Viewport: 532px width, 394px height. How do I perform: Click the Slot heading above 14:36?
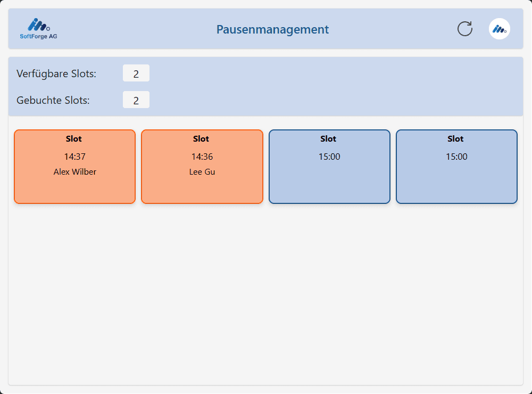pyautogui.click(x=201, y=139)
